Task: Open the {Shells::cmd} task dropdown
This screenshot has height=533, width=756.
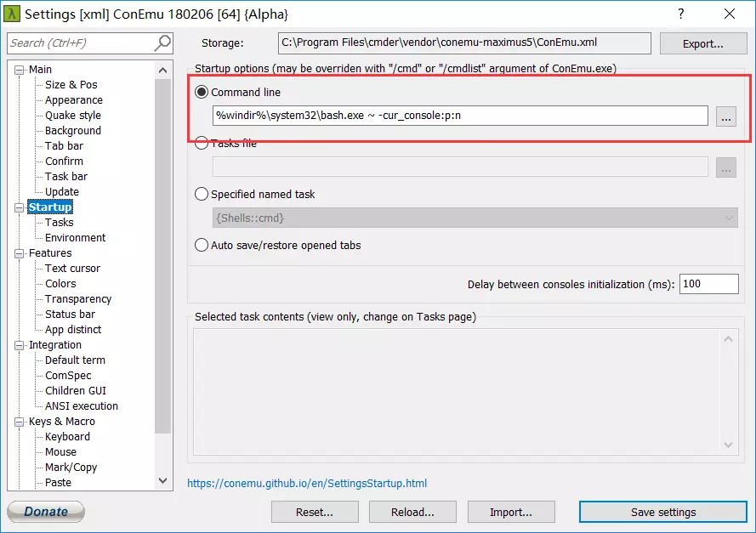Action: 475,218
